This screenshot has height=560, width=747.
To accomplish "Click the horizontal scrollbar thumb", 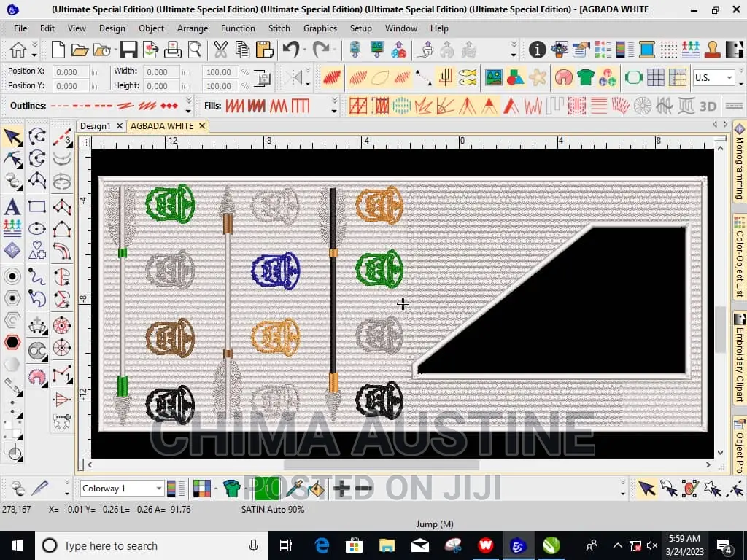I will [381, 464].
